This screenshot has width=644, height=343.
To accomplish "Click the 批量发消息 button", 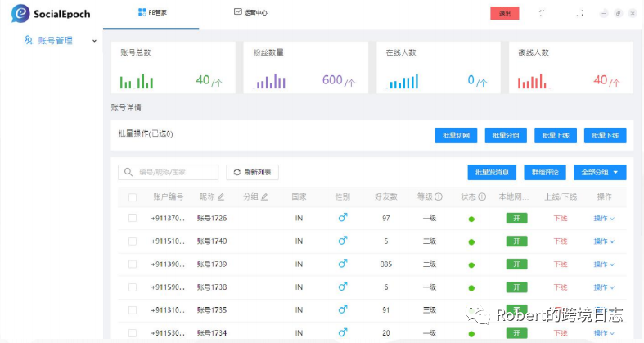I will (492, 172).
